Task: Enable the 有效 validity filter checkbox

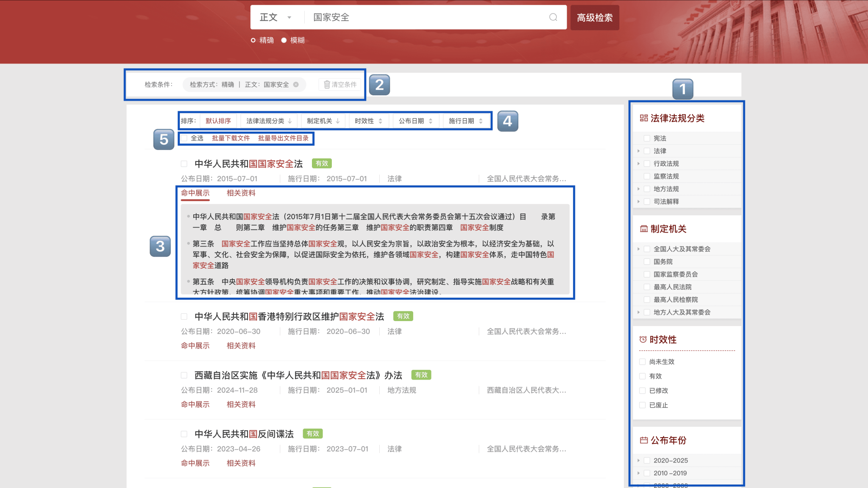Action: coord(643,376)
